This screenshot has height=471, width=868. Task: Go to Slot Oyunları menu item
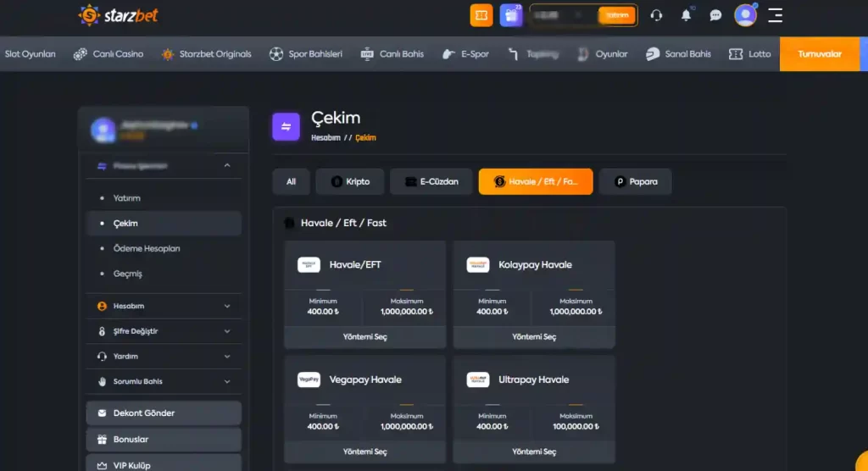click(x=30, y=53)
